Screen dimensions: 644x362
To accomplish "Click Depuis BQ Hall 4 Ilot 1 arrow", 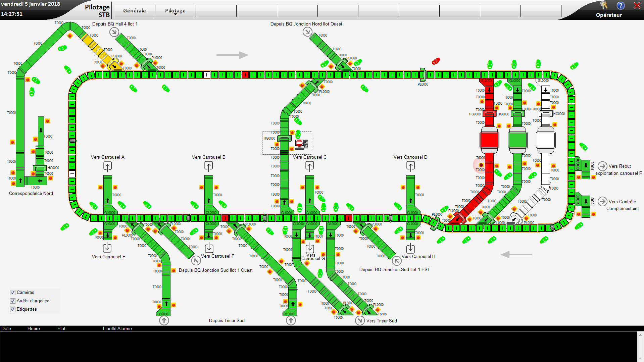I will (114, 32).
